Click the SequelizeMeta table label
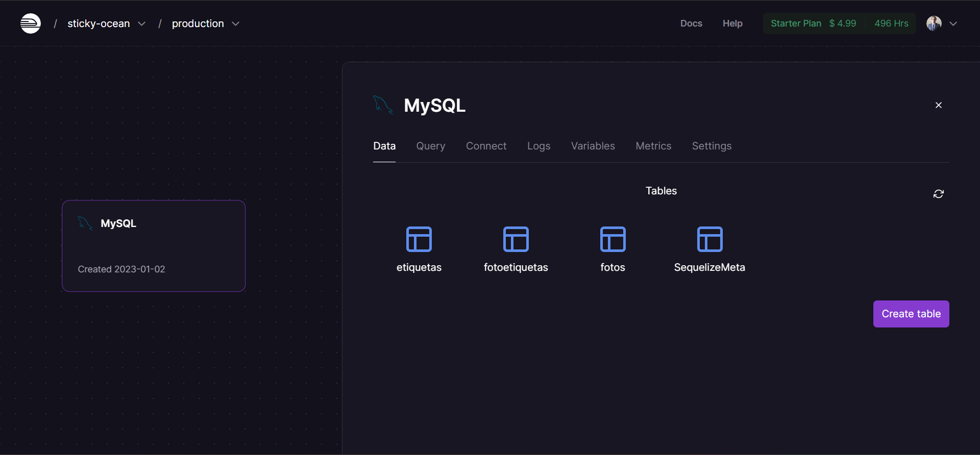 coord(709,267)
